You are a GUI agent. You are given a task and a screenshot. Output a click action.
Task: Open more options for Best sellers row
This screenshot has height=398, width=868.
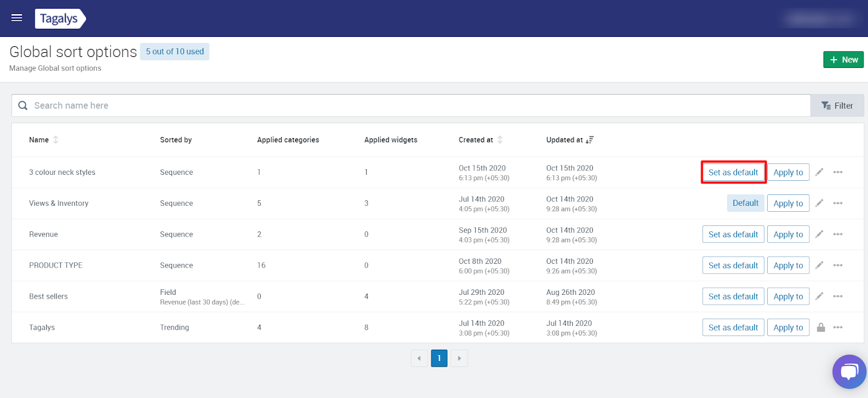[838, 296]
